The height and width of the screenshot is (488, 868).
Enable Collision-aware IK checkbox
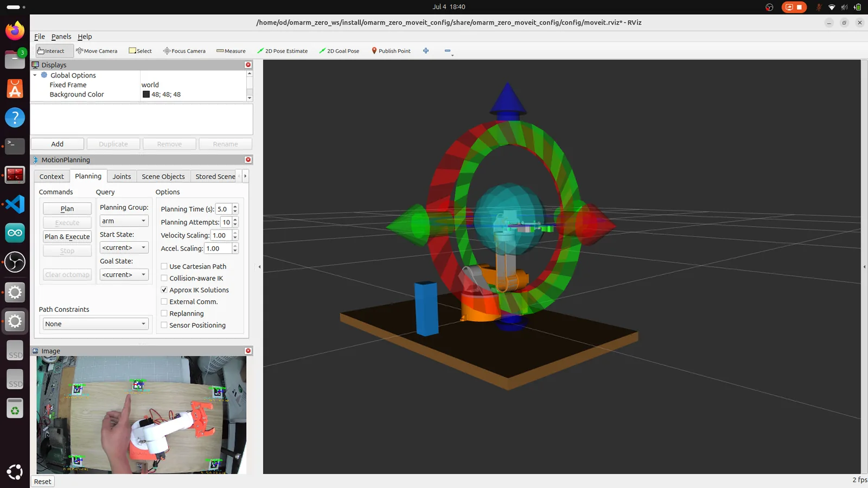[x=164, y=278]
